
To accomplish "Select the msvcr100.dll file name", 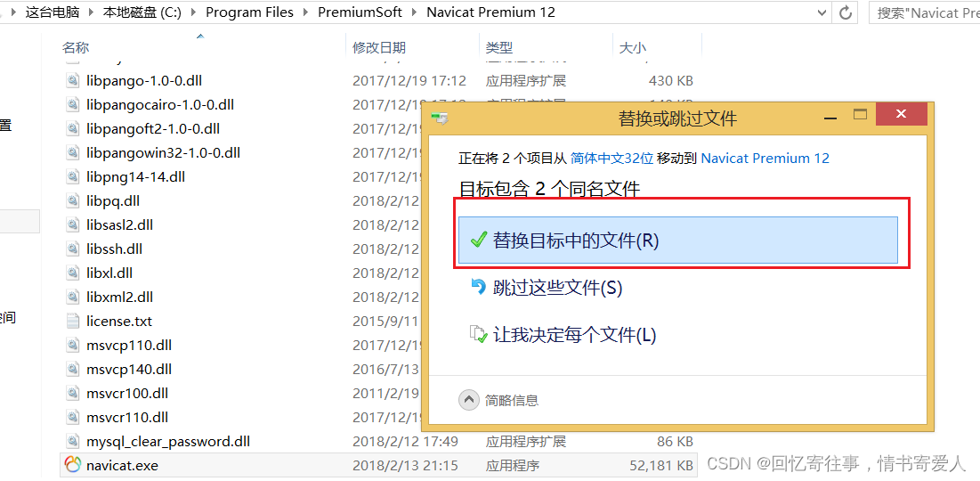I will (127, 394).
